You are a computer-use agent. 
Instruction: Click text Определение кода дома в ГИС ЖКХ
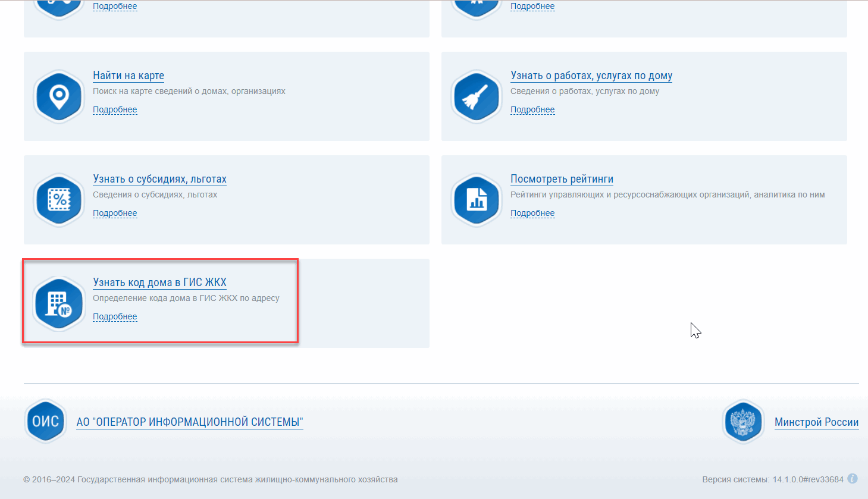click(186, 298)
